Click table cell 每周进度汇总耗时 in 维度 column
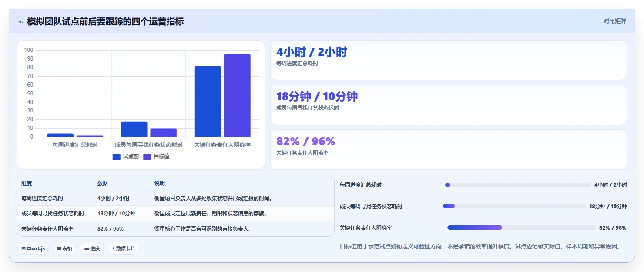The height and width of the screenshot is (272, 644). pyautogui.click(x=42, y=198)
